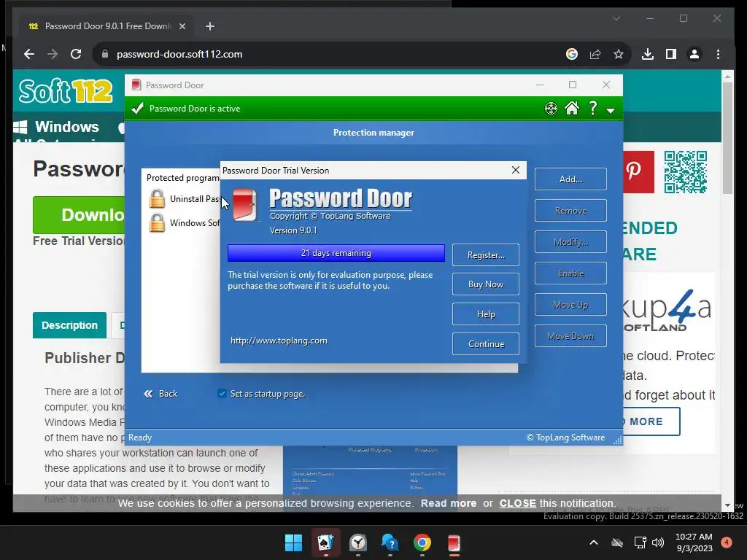This screenshot has width=747, height=560.
Task: Click the MORE button on advertisement
Action: (x=651, y=421)
